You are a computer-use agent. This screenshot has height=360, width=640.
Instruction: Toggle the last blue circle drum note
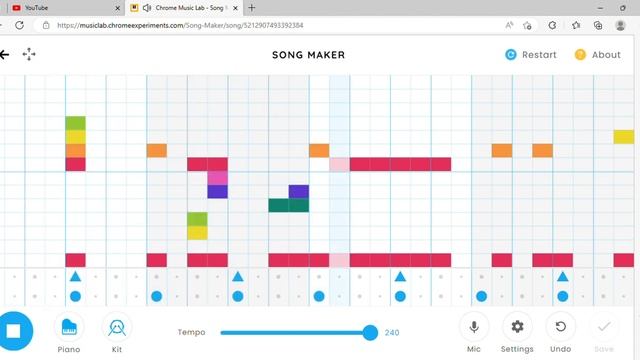(x=562, y=296)
